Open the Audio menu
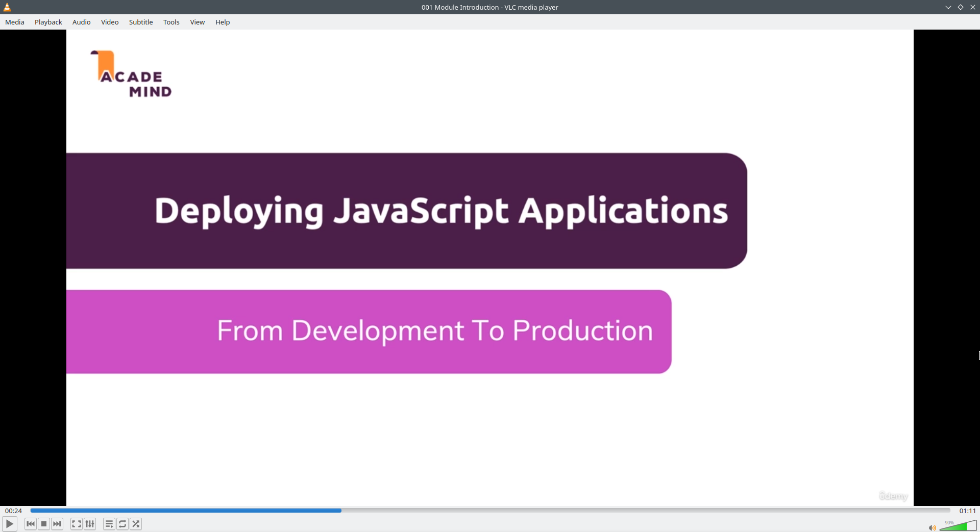Viewport: 980px width, 532px height. 82,22
